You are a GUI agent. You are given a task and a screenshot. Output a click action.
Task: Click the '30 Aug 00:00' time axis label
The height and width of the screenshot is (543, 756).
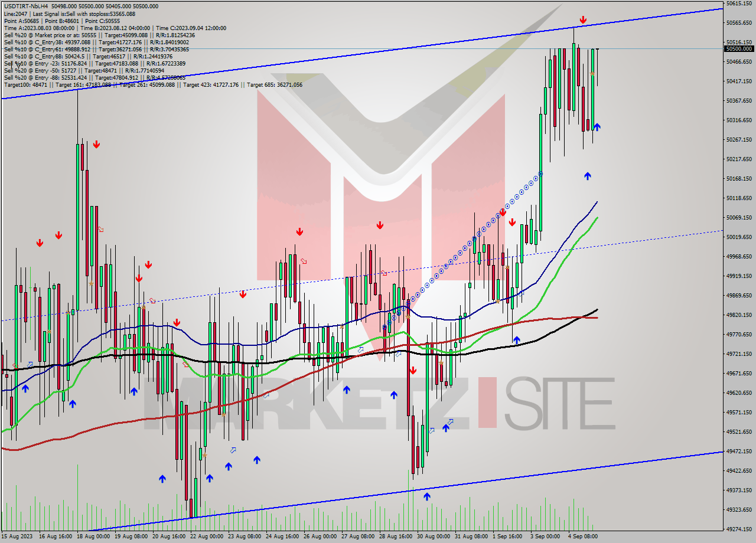(x=433, y=537)
